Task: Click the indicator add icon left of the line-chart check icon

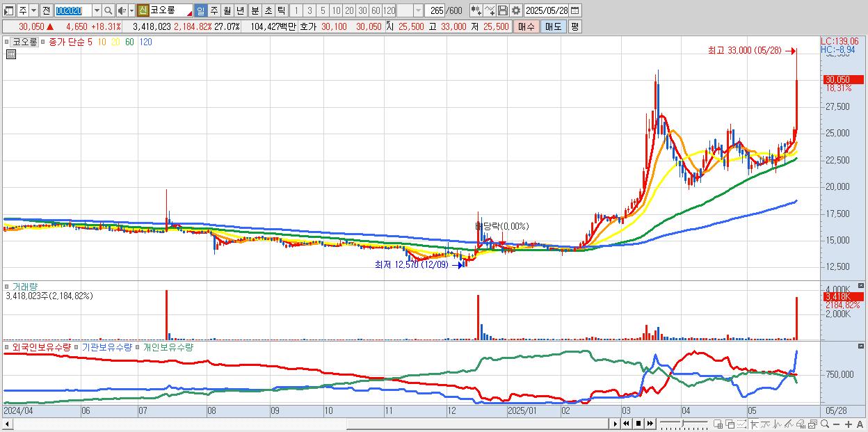Action: coord(476,10)
